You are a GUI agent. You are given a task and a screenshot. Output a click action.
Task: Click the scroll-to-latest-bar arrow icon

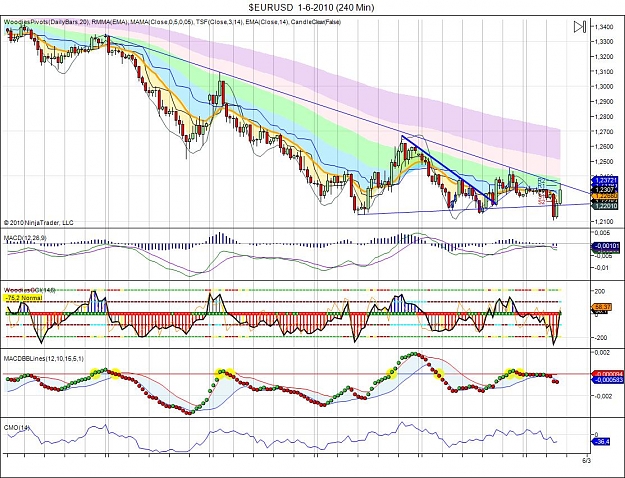(x=580, y=27)
